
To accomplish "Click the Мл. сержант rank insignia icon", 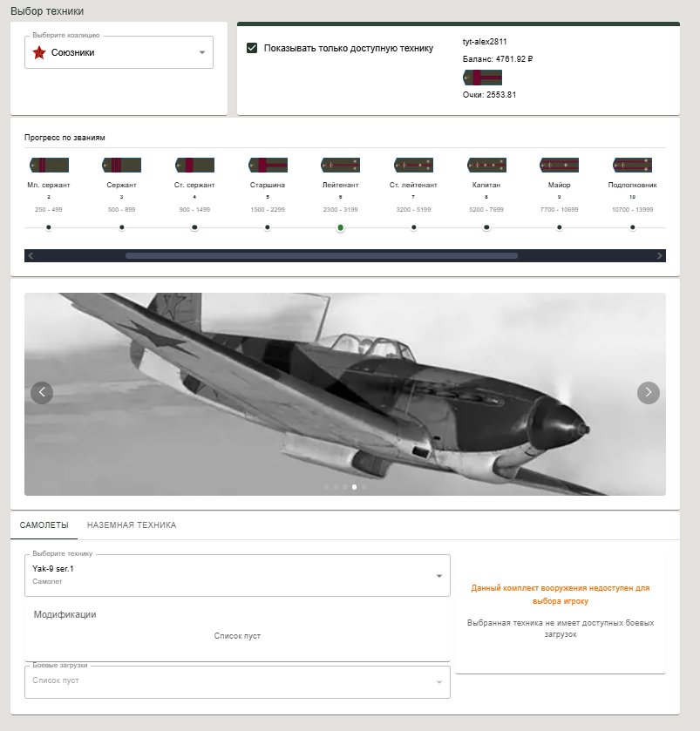I will pyautogui.click(x=49, y=165).
